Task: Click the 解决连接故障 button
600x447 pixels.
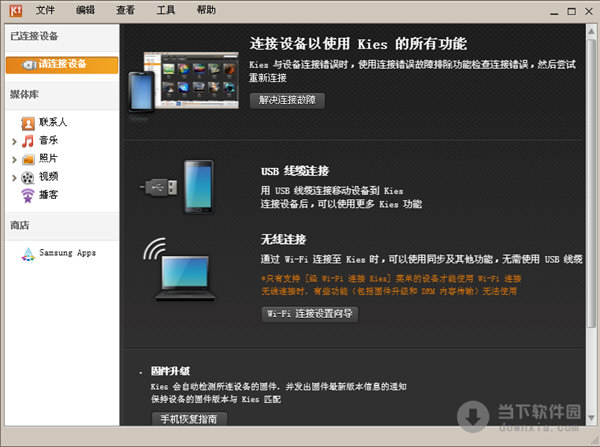Action: click(287, 100)
